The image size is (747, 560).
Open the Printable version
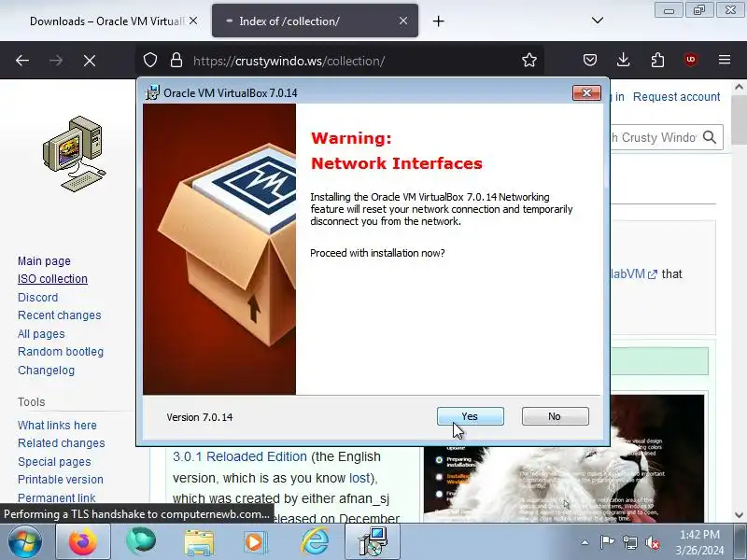(61, 480)
